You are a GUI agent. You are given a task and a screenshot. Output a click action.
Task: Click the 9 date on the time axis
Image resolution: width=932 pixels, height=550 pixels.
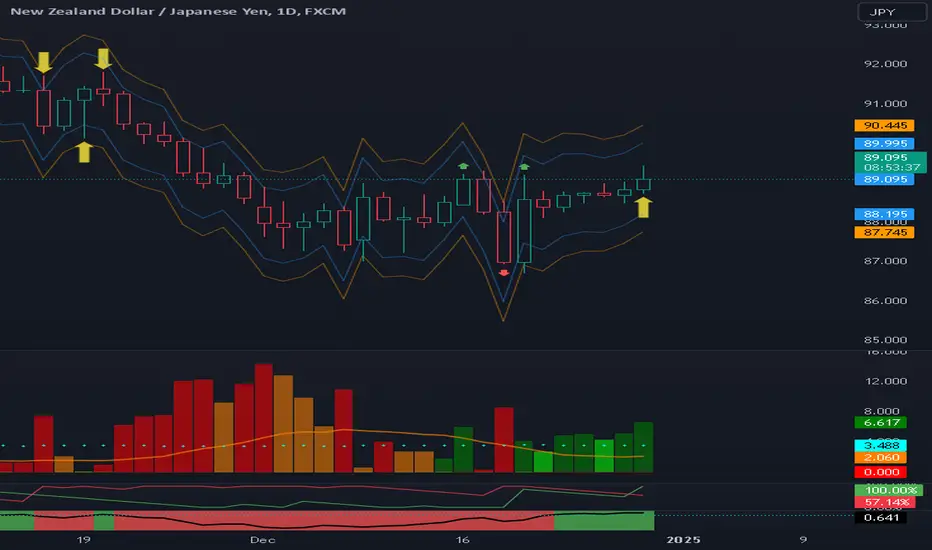coord(803,540)
